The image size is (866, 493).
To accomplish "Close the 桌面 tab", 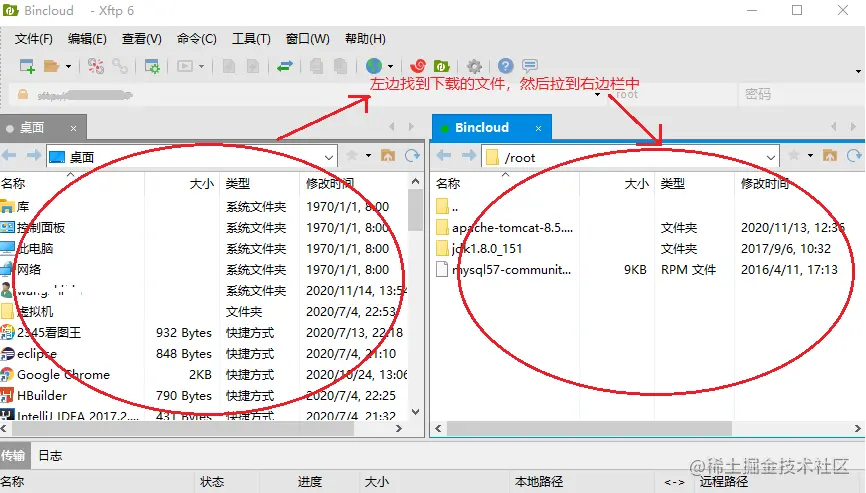I will tap(73, 128).
